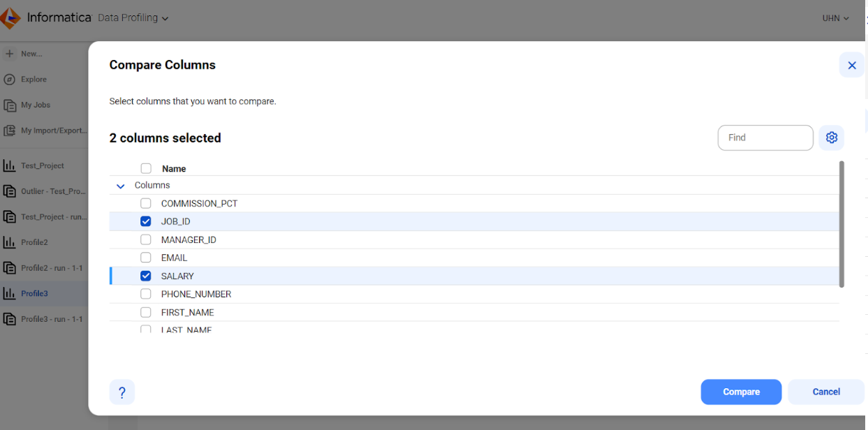The width and height of the screenshot is (868, 430).
Task: Open My Jobs from the sidebar
Action: point(9,105)
